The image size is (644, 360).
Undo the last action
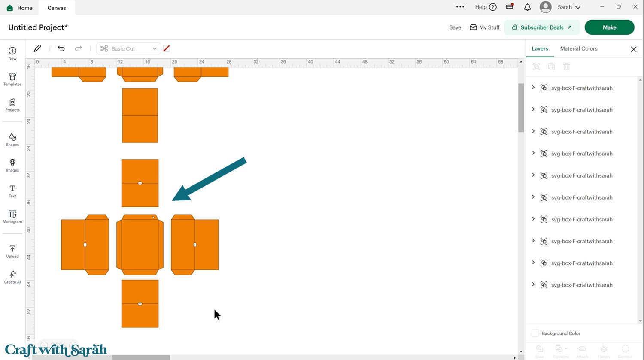coord(61,48)
